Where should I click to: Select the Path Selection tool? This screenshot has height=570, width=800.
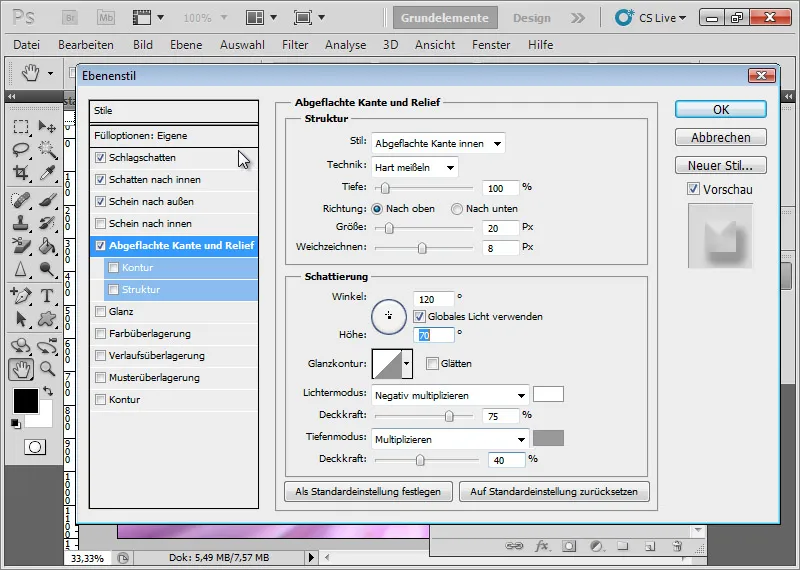(x=20, y=319)
